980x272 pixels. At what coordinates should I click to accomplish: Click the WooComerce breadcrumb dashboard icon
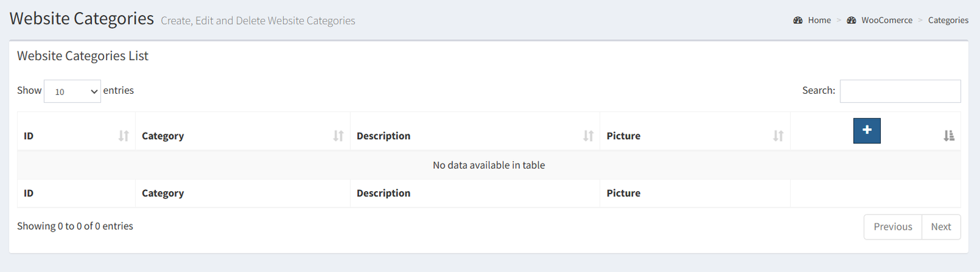click(851, 20)
